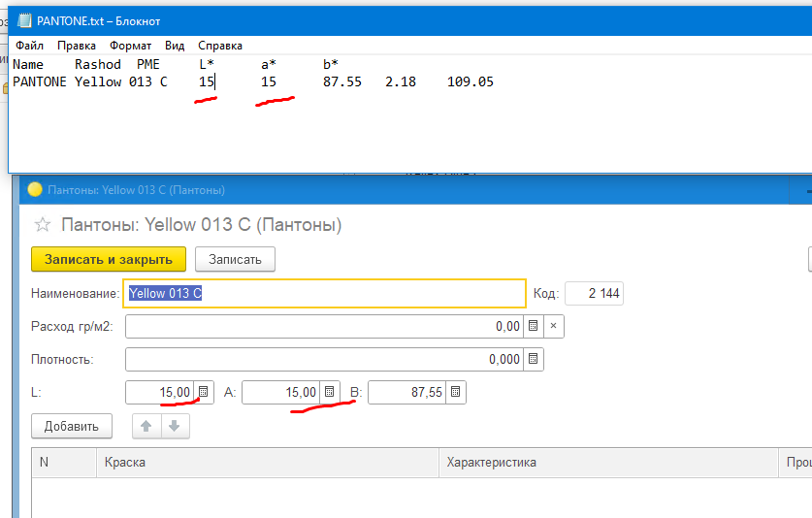Screen dimensions: 812x518
Task: Open the Вид menu in Notepad
Action: pos(175,46)
